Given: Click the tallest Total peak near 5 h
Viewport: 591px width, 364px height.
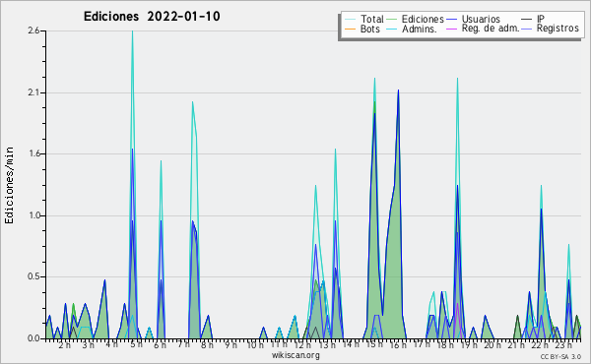Looking at the screenshot, I should coord(132,31).
